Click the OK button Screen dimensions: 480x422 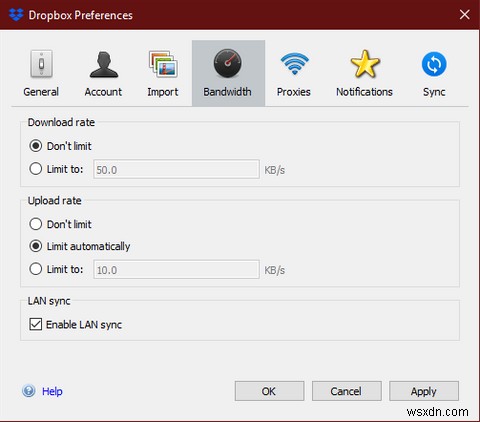pyautogui.click(x=269, y=391)
